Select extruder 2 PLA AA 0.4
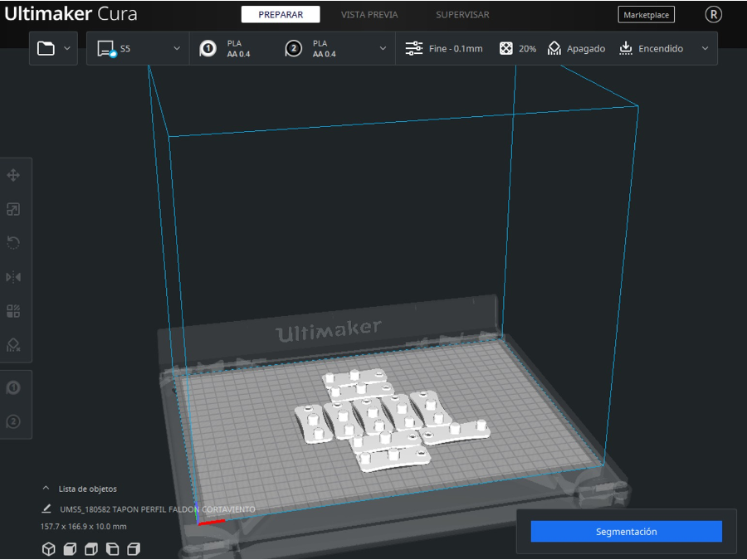Viewport: 747px width, 560px height. point(310,49)
